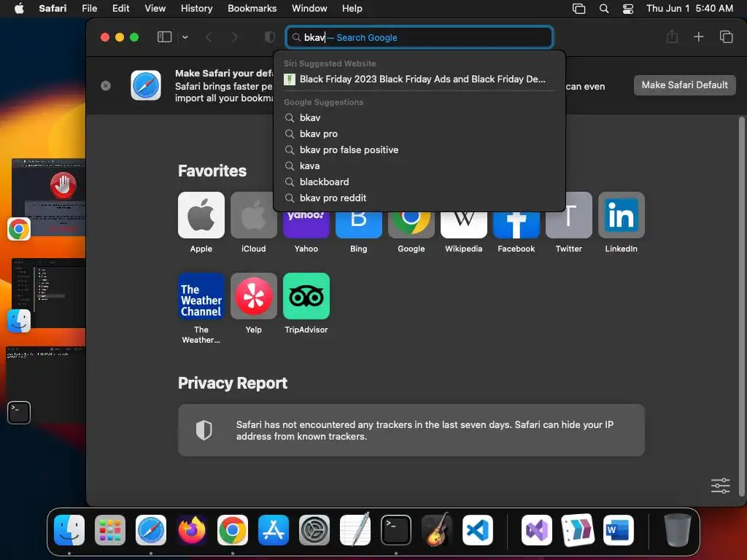This screenshot has height=560, width=747.
Task: Open Terminal from the Dock
Action: [396, 530]
